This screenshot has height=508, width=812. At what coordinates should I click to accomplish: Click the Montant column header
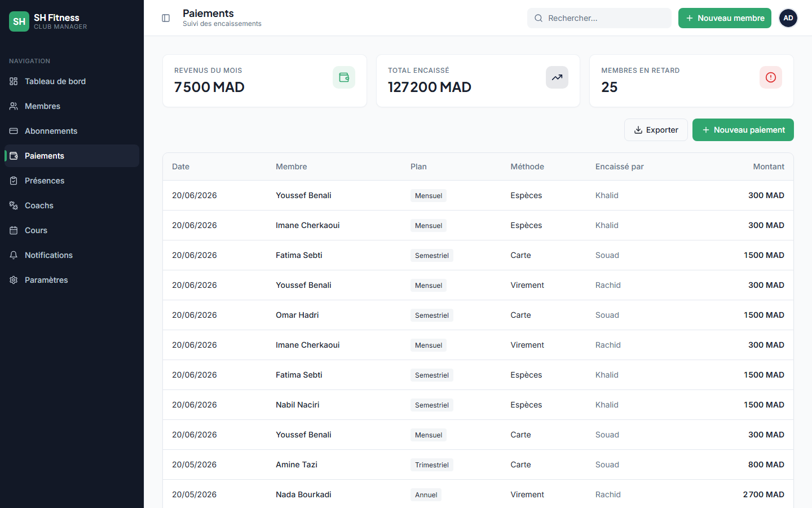tap(769, 167)
